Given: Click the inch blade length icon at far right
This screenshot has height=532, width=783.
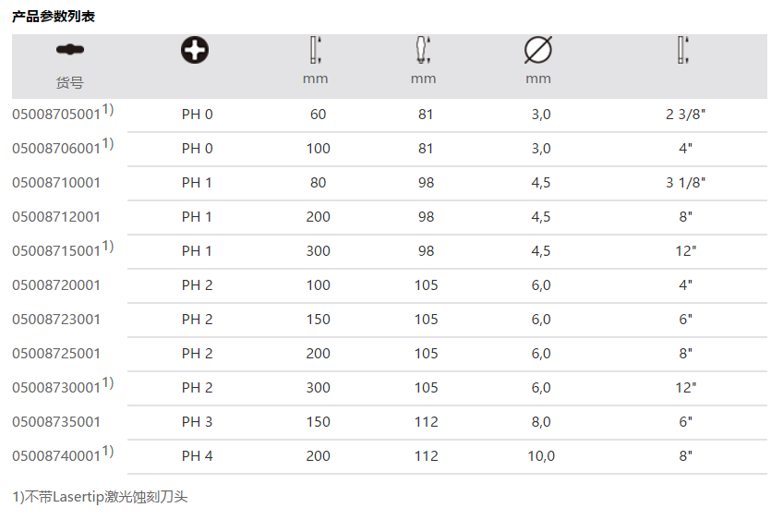Looking at the screenshot, I should point(684,50).
